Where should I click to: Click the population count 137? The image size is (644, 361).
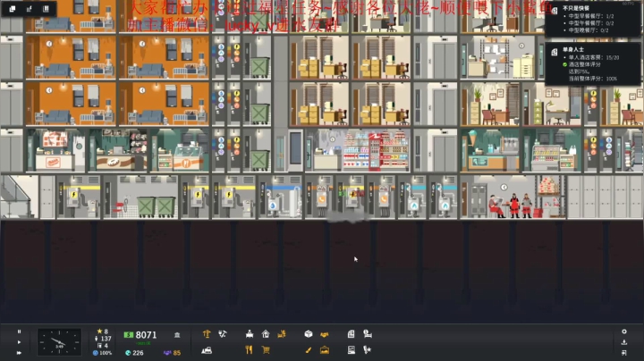click(x=103, y=339)
